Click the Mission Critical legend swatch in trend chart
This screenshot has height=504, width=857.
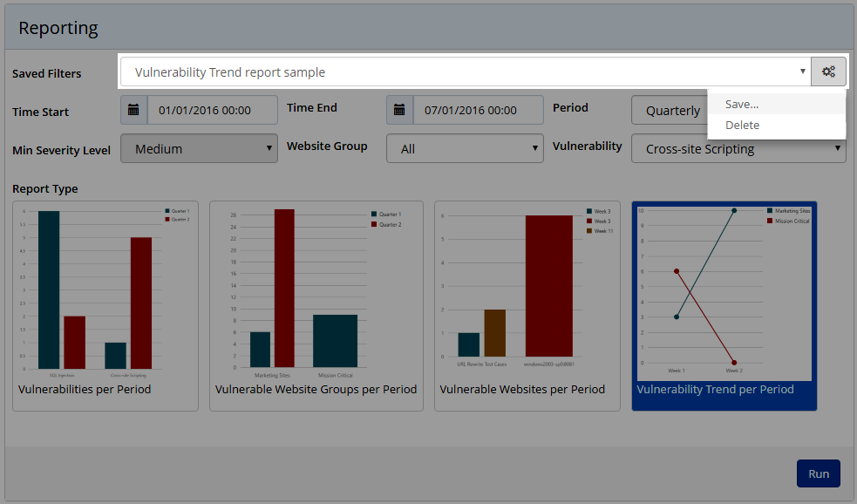tap(770, 221)
